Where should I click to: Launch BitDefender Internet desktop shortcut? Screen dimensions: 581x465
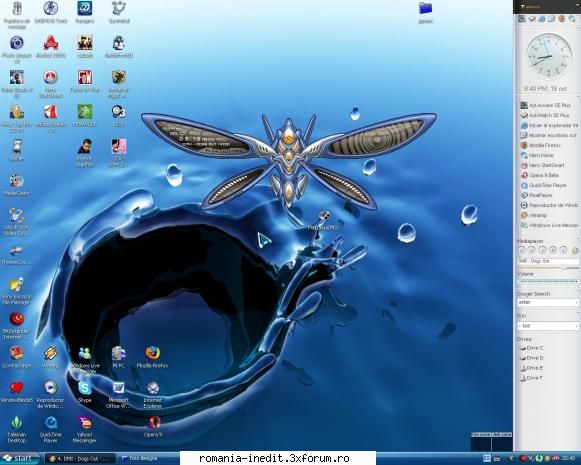[17, 325]
